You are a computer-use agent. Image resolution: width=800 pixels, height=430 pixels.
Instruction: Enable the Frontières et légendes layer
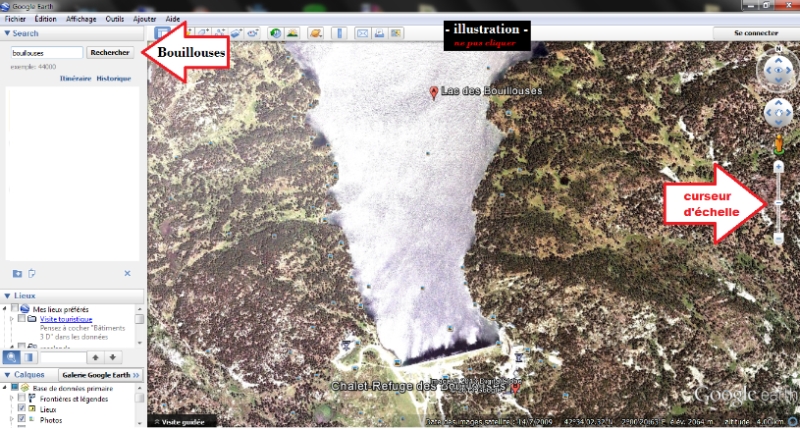[22, 398]
